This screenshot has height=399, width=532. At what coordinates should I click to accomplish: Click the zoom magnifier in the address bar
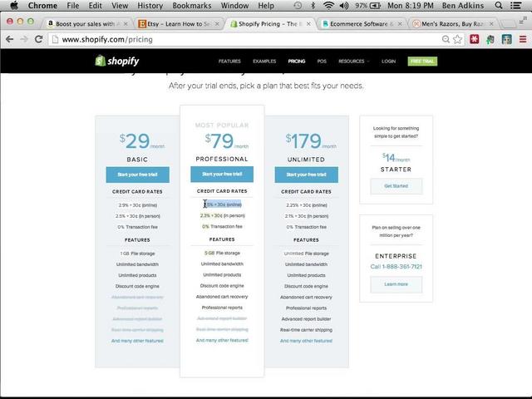coord(446,39)
